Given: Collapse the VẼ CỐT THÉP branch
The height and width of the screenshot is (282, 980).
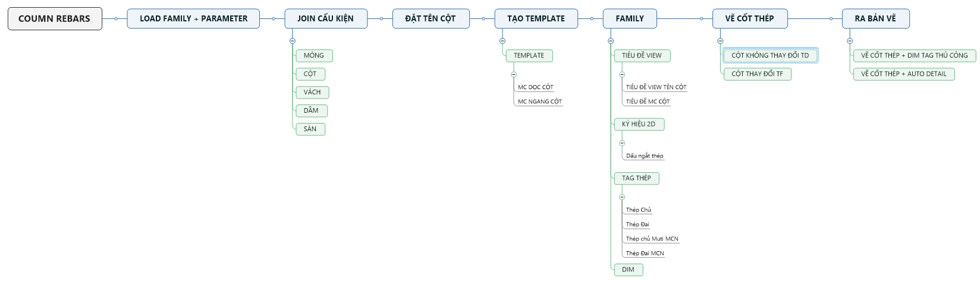Looking at the screenshot, I should (720, 41).
